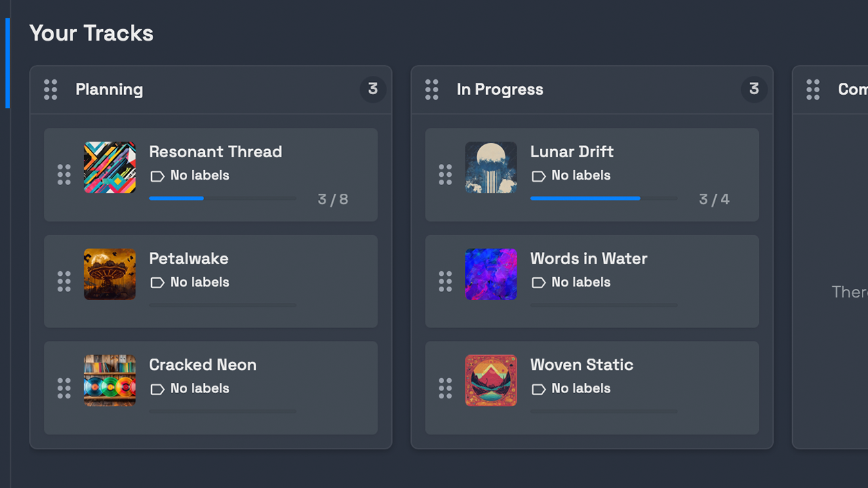Click the Resonant Thread progress bar
The width and height of the screenshot is (868, 488).
[x=222, y=199]
